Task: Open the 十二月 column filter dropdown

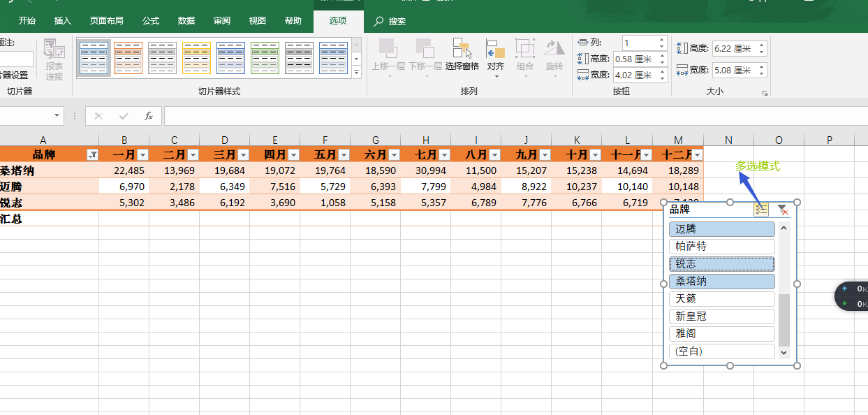Action: pos(697,154)
